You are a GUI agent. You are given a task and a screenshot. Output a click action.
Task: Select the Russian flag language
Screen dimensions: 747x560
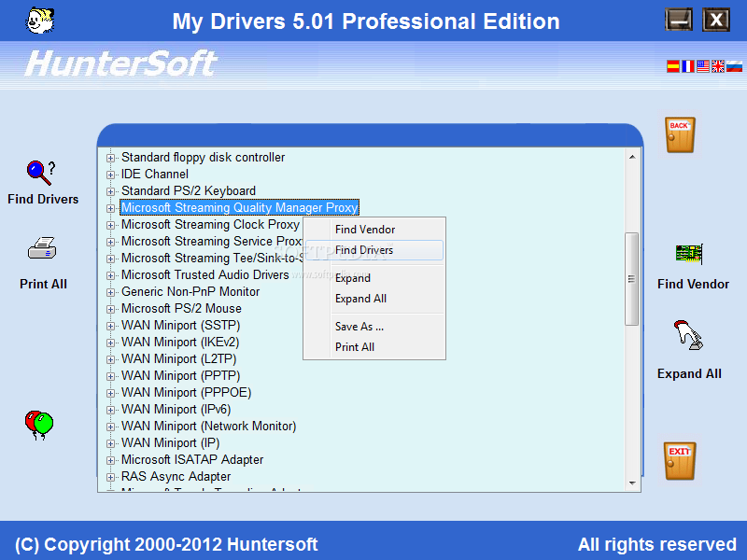(734, 66)
